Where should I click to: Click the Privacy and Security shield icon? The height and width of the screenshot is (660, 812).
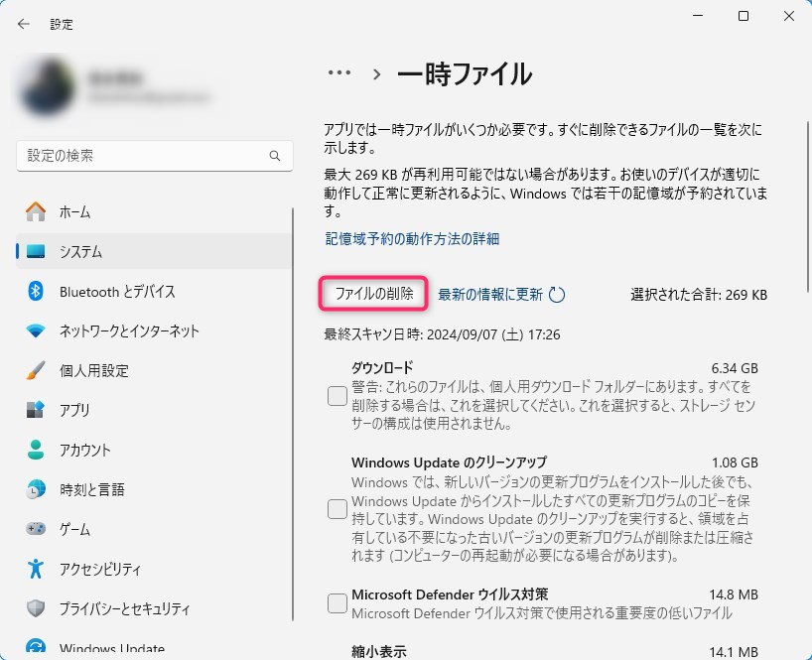[x=36, y=608]
